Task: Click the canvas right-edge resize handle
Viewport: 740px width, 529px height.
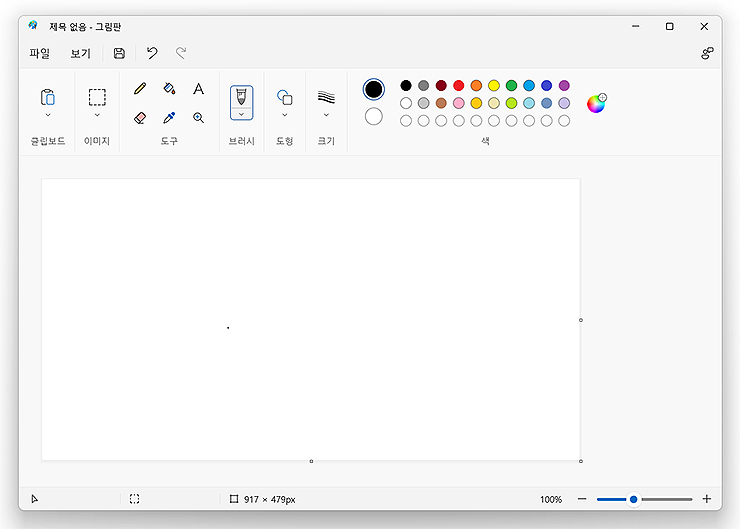Action: tap(581, 320)
